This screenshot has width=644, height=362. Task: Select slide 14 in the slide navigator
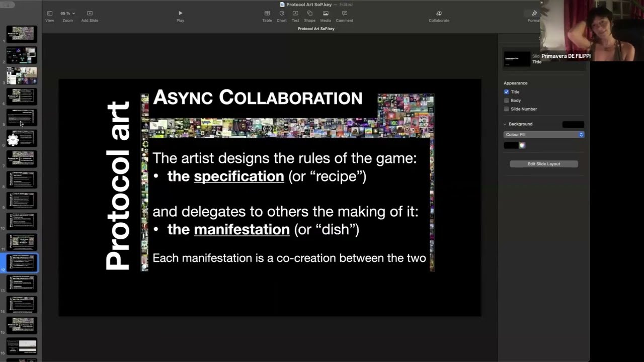[x=22, y=304]
